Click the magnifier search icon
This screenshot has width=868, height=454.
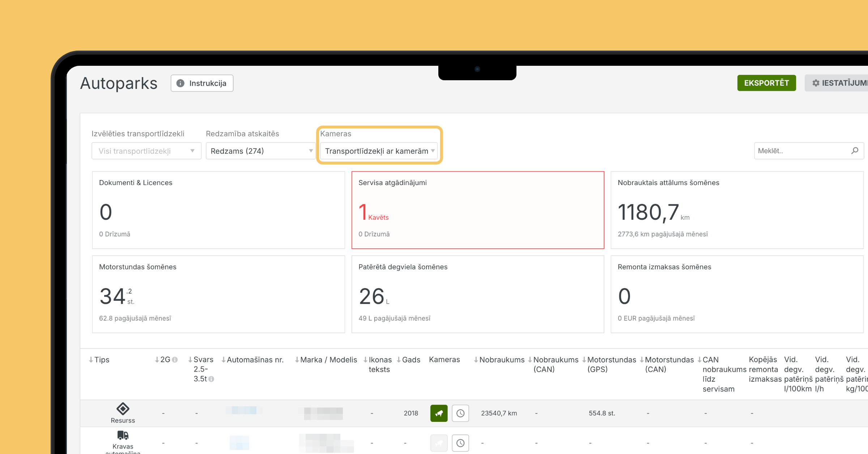pyautogui.click(x=855, y=151)
